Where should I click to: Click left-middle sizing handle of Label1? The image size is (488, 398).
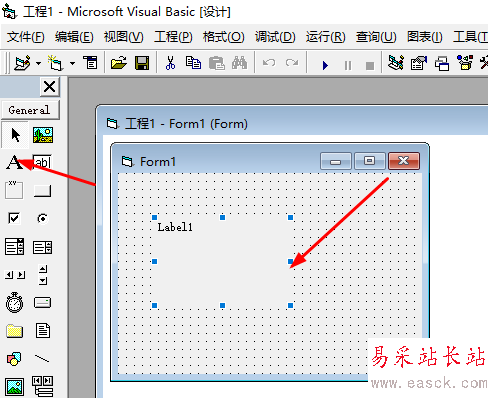click(154, 261)
